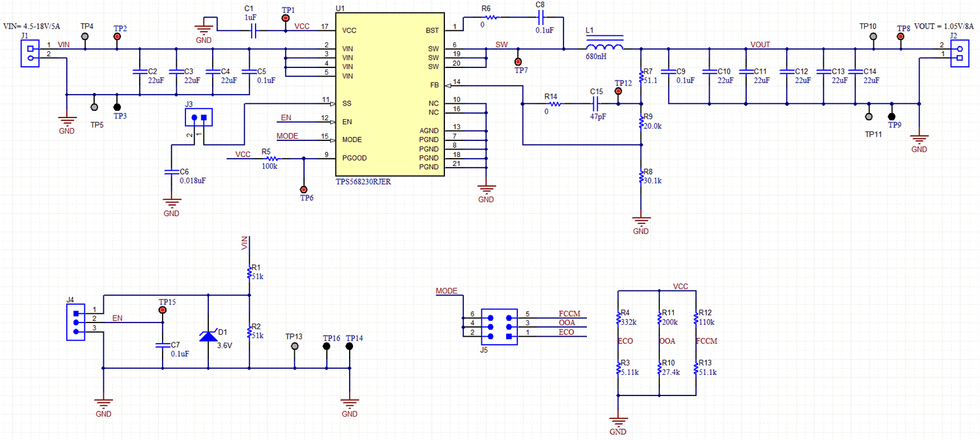Select the 'AGND' pin label on U1
980x440 pixels.
[429, 131]
